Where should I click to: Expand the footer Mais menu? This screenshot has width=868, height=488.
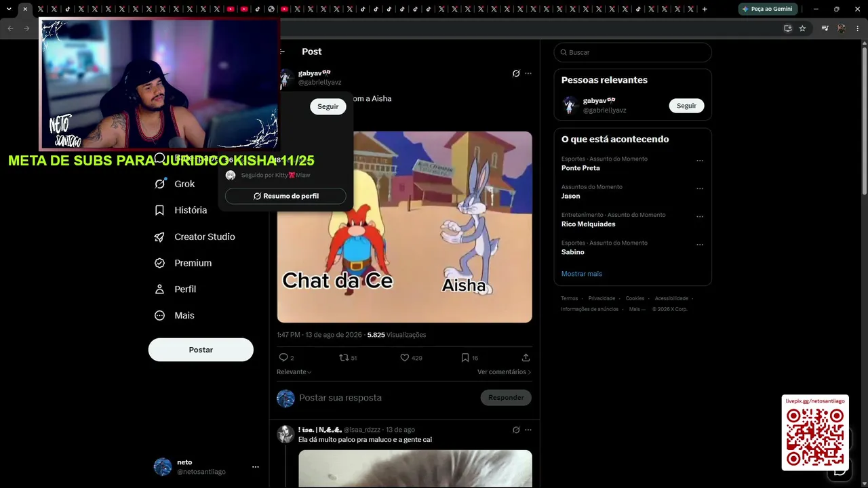[x=637, y=309]
